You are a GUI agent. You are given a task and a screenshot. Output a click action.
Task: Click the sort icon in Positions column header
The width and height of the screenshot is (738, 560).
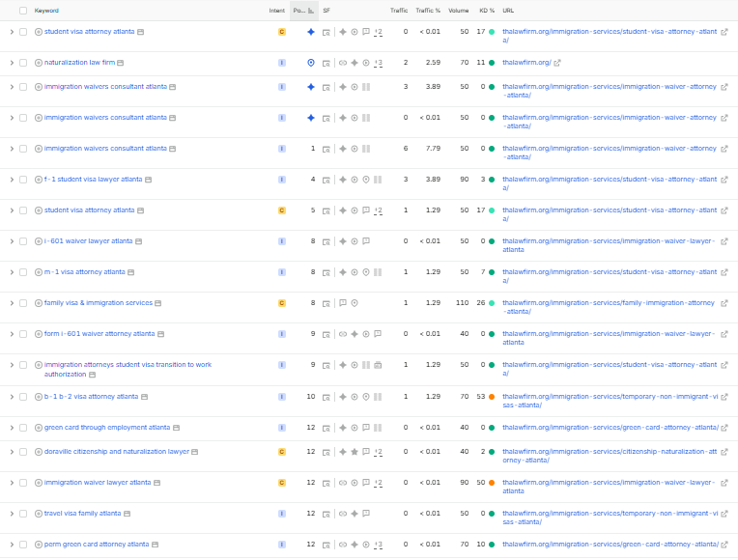[311, 11]
